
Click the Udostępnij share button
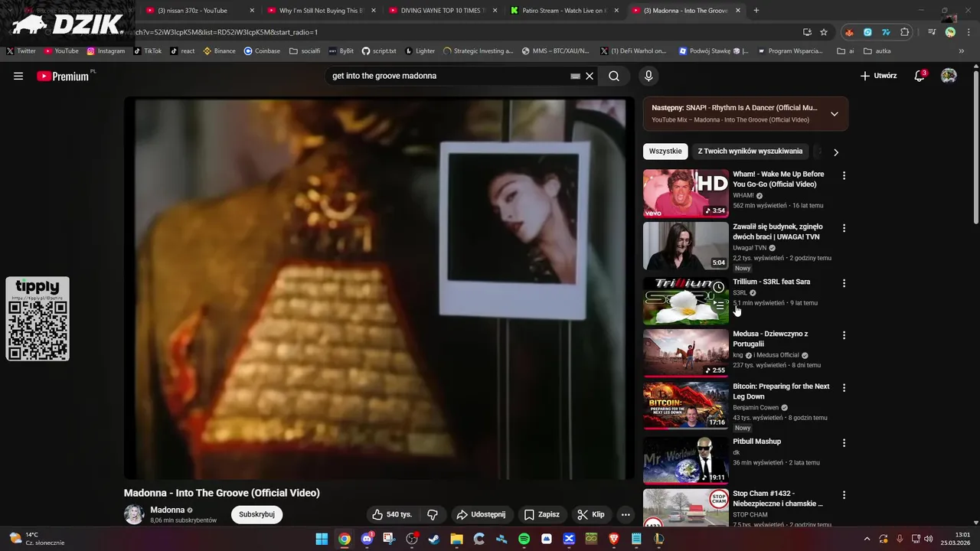482,514
